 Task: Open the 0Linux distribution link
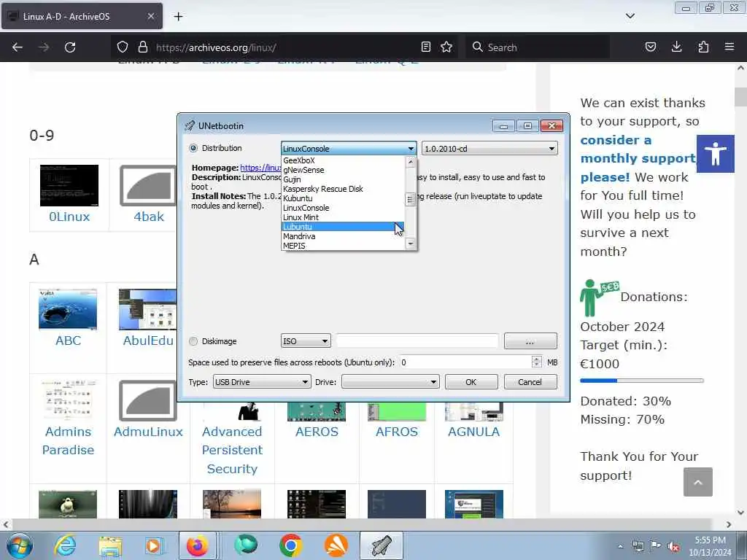point(69,217)
